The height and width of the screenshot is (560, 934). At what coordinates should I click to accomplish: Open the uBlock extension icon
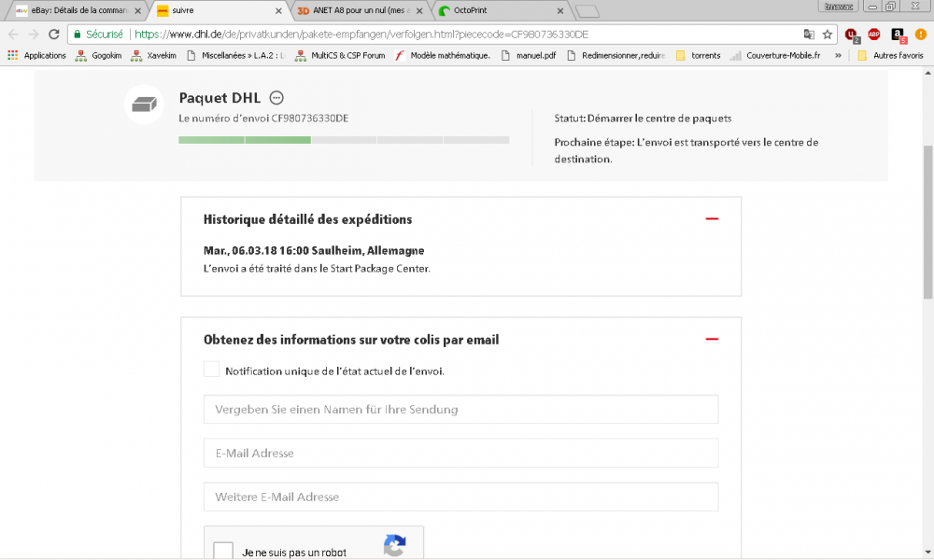coord(852,35)
